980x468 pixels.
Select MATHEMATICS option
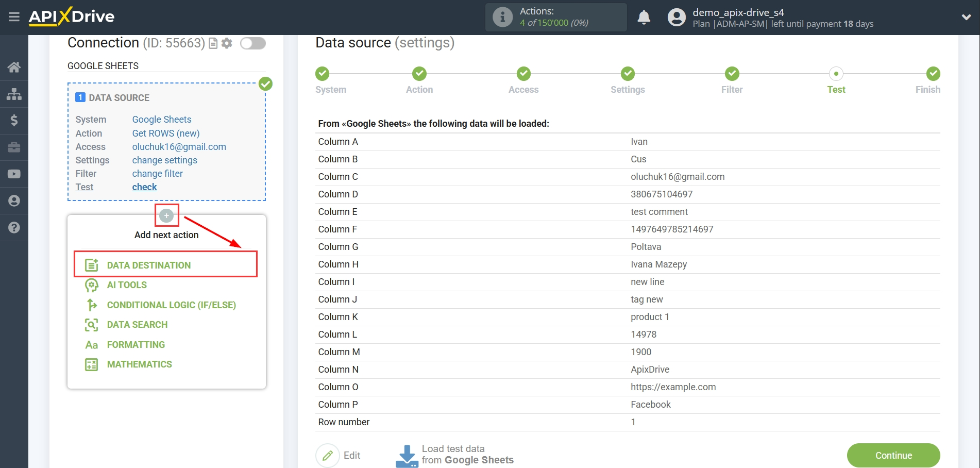139,364
